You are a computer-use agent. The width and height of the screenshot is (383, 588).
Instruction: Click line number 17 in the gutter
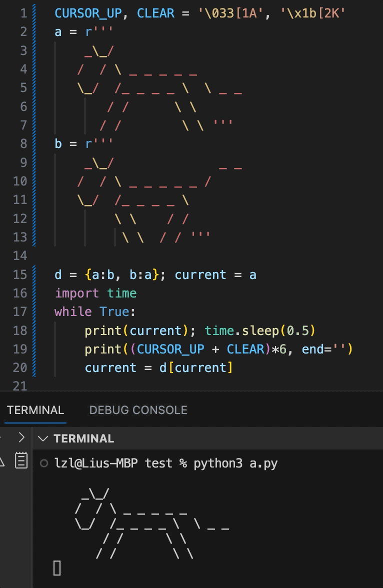(20, 311)
